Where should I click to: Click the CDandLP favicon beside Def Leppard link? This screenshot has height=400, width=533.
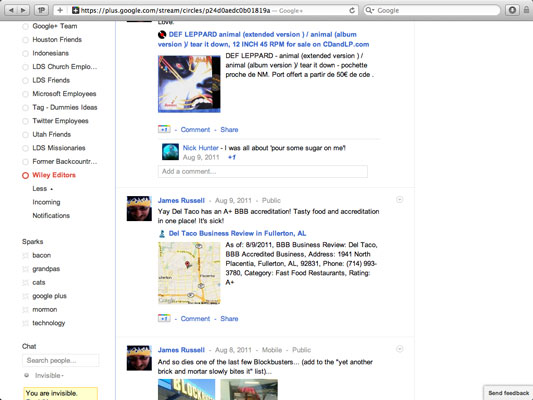click(x=162, y=35)
